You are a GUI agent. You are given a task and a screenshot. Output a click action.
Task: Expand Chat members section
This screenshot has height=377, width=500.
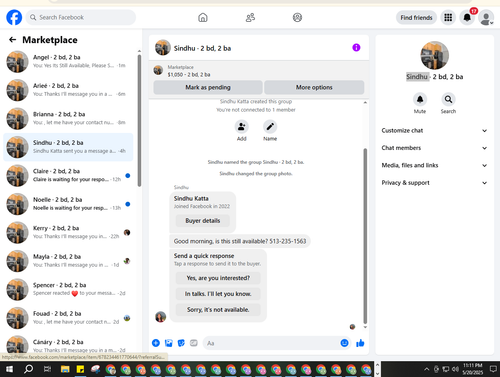434,148
